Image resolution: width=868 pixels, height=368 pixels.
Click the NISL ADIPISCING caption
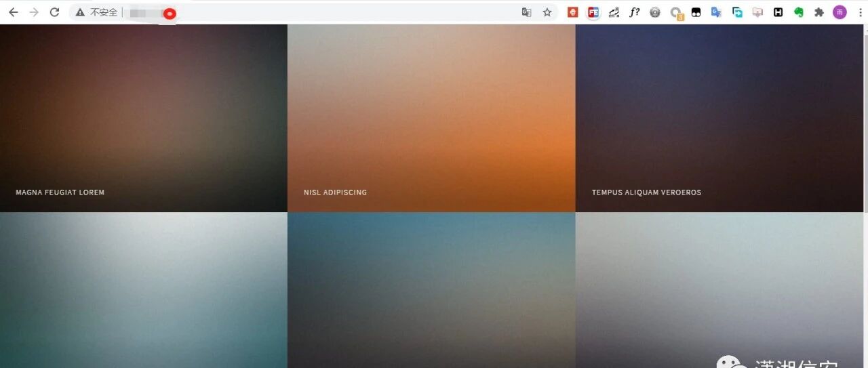[x=336, y=192]
